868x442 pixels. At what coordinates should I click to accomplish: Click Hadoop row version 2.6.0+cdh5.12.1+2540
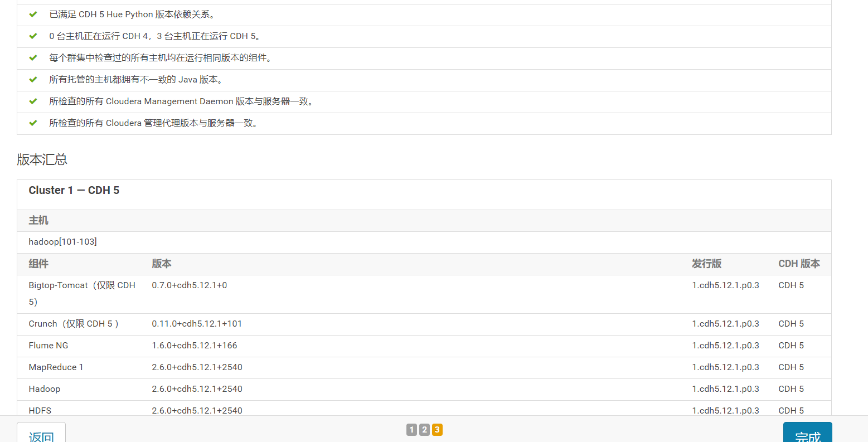pyautogui.click(x=197, y=389)
